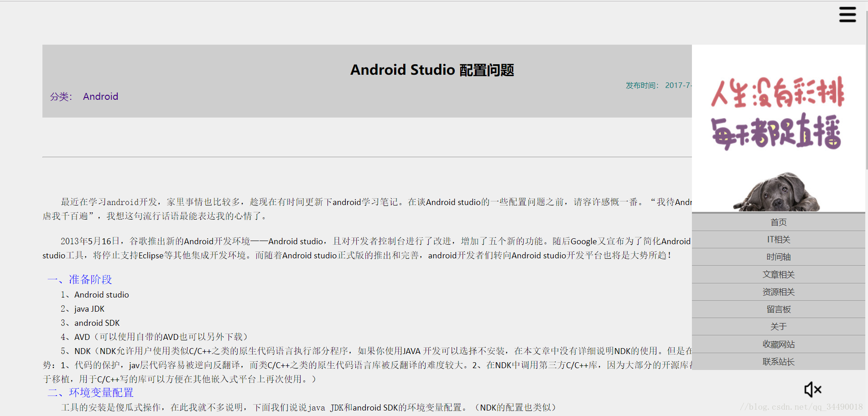The image size is (868, 416).
Task: Open 时间轴 sidebar menu item
Action: [779, 257]
